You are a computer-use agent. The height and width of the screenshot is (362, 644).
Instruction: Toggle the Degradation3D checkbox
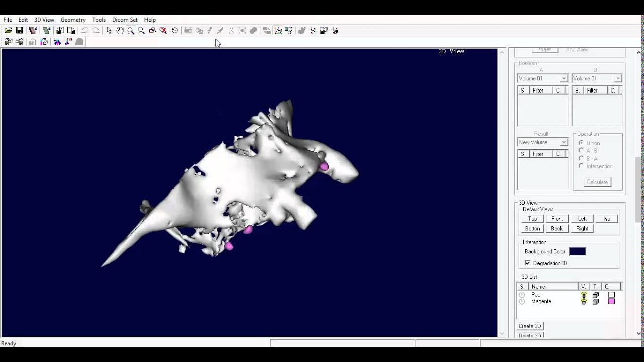527,263
